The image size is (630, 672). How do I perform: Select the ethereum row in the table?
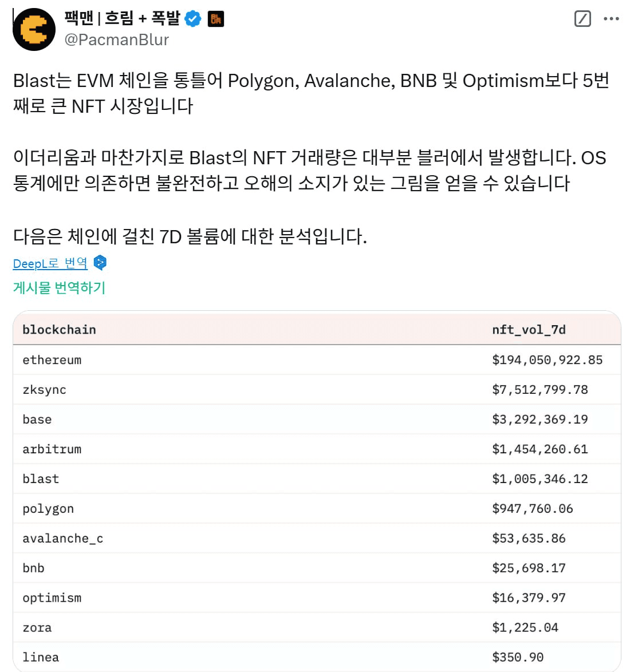pyautogui.click(x=317, y=359)
